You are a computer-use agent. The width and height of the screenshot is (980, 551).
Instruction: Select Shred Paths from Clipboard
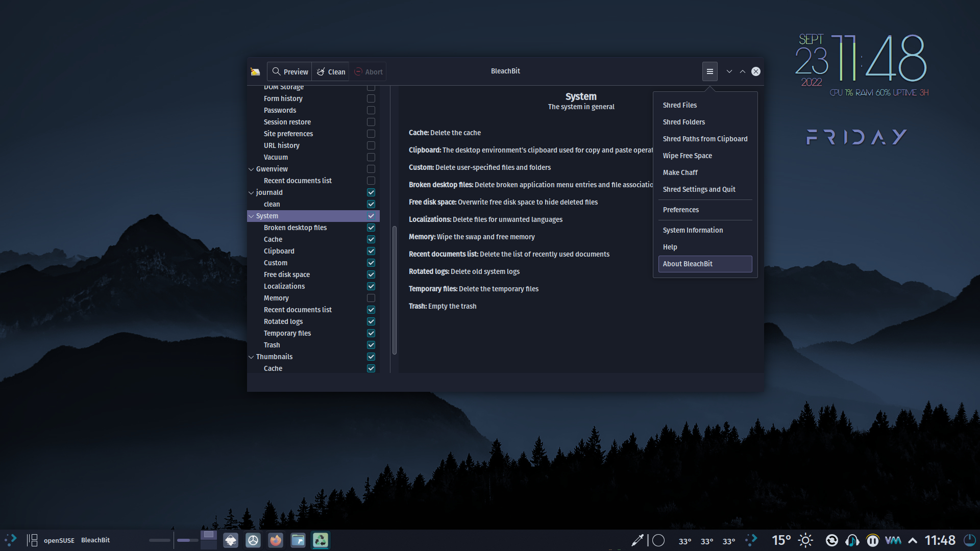(x=705, y=139)
